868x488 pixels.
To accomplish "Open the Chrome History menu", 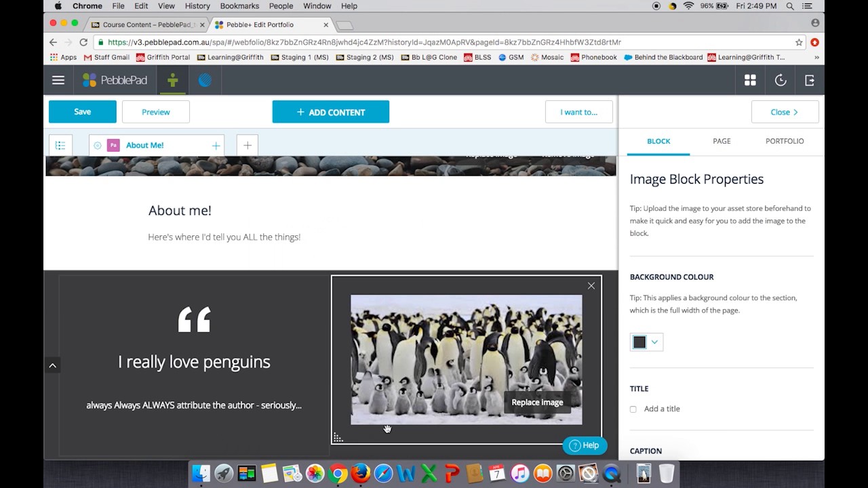I will [x=197, y=6].
